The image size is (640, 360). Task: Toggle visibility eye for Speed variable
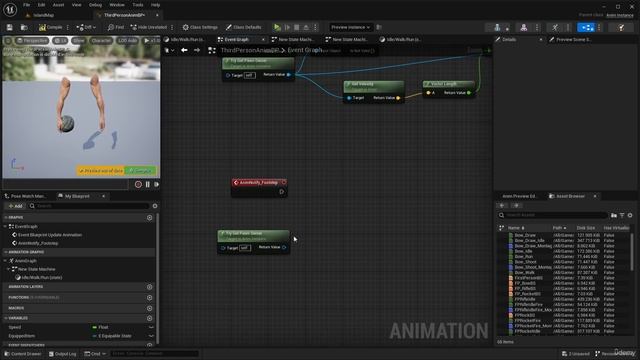pos(151,327)
